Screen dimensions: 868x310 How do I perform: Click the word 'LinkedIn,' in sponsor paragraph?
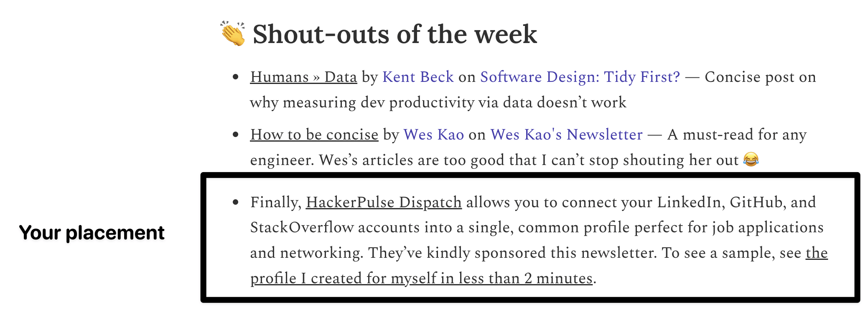[x=691, y=202]
